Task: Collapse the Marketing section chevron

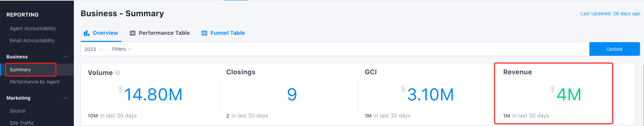Action: [65, 98]
